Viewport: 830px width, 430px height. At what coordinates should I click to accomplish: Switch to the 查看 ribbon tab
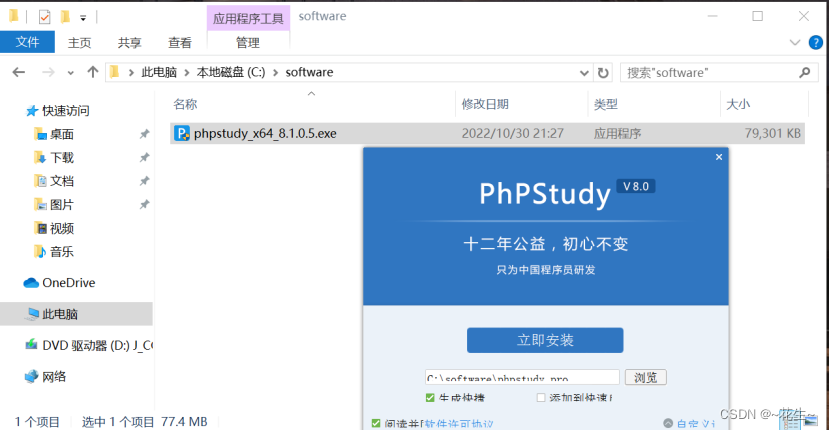coord(180,43)
